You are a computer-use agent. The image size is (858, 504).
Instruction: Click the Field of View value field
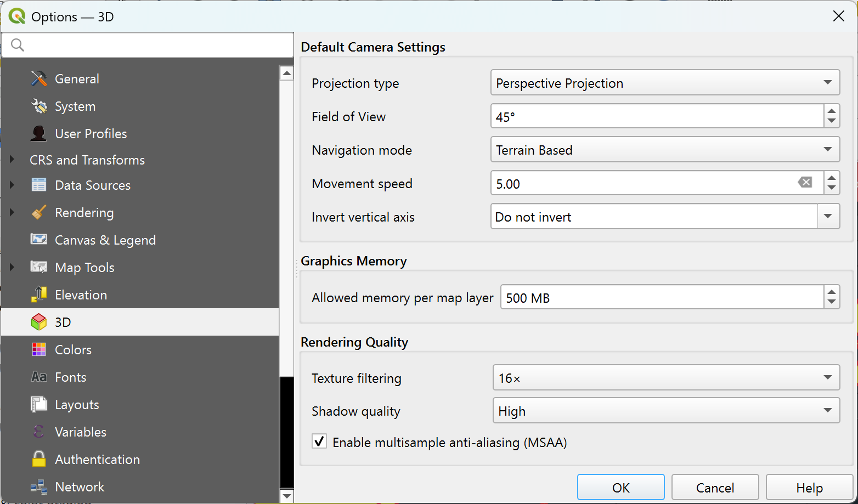657,116
